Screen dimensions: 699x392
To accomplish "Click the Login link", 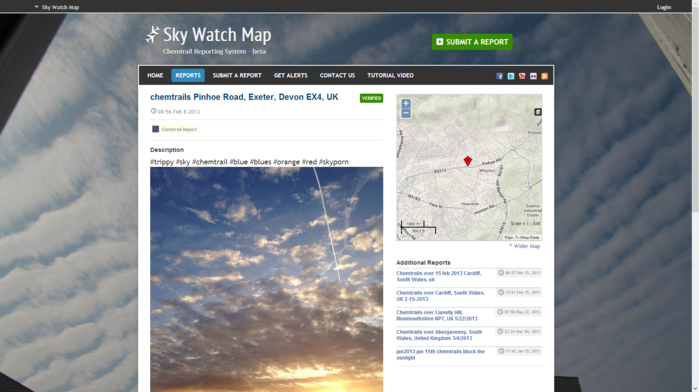I will pyautogui.click(x=664, y=7).
